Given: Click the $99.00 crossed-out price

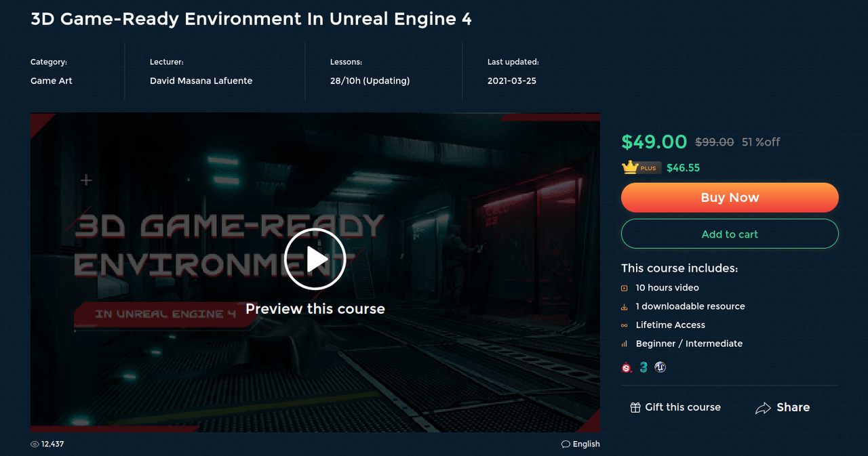Looking at the screenshot, I should tap(715, 142).
